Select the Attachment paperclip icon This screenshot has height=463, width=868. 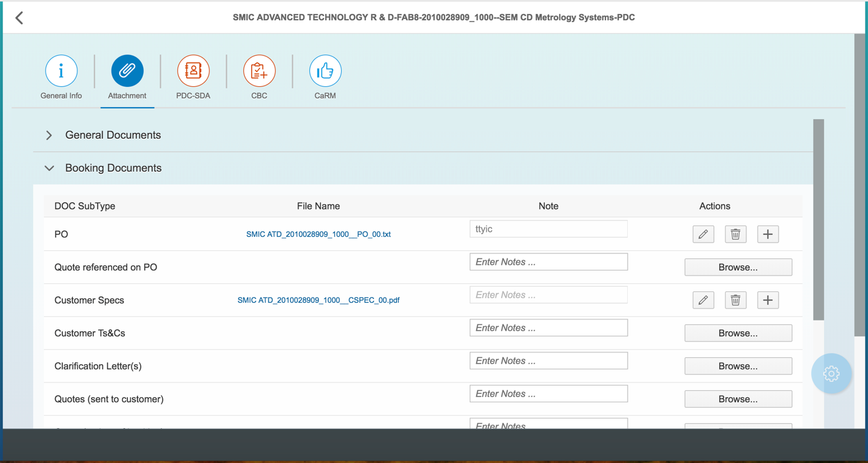click(x=127, y=71)
